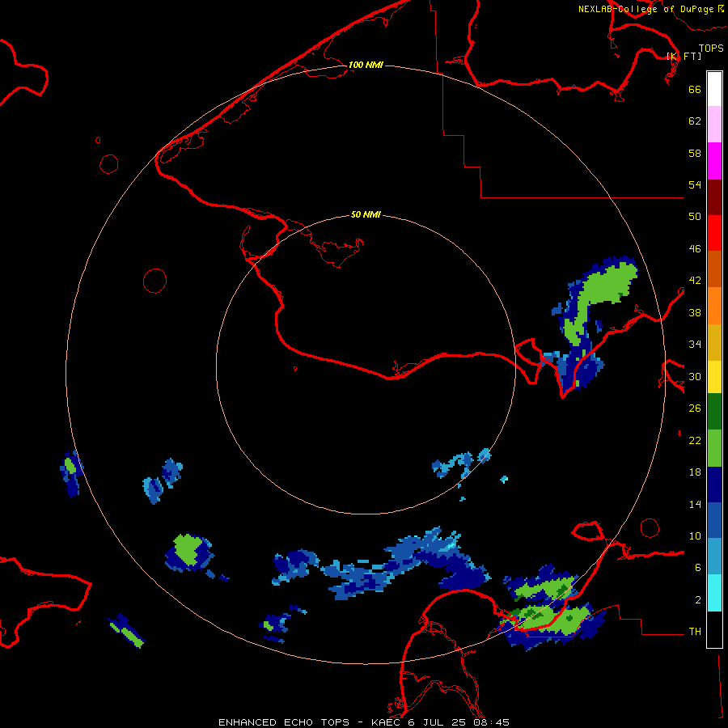Click the legend value "58"
This screenshot has height=728, width=728.
pos(695,153)
